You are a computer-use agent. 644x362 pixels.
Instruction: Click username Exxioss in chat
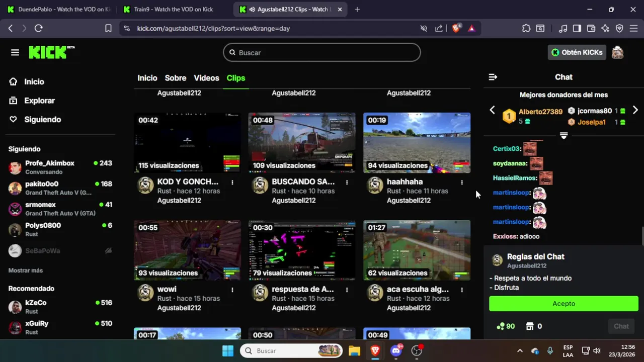[x=505, y=236]
